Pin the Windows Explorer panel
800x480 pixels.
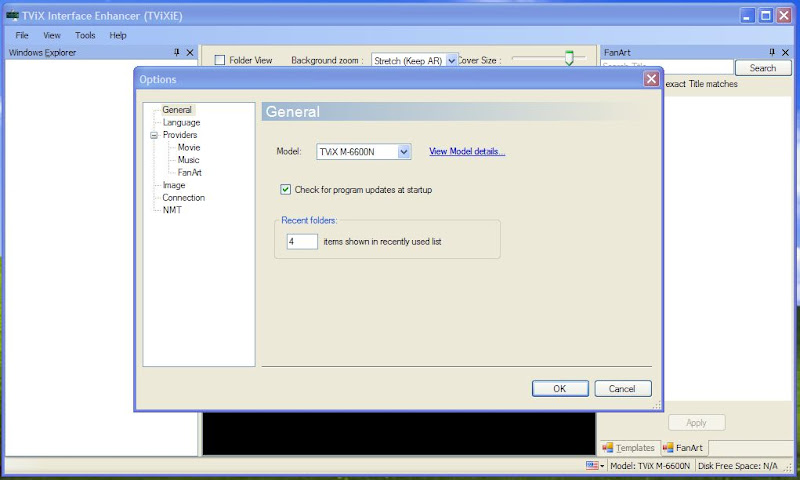177,52
